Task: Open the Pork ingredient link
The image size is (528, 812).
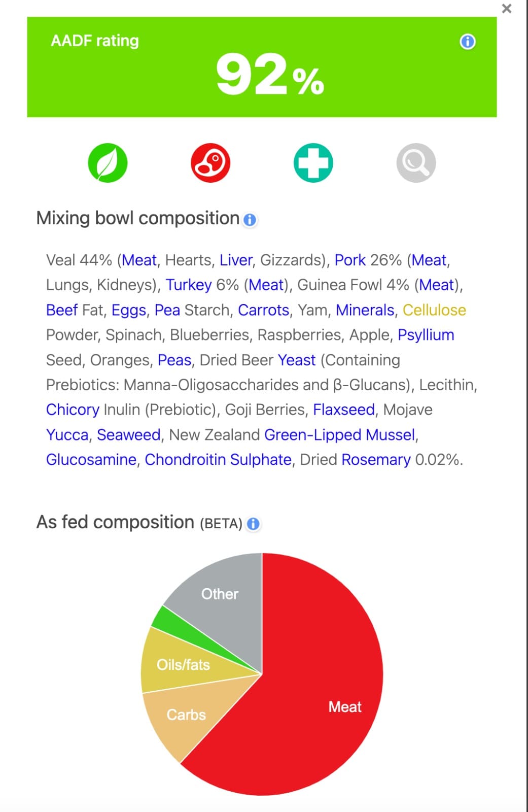Action: click(350, 260)
